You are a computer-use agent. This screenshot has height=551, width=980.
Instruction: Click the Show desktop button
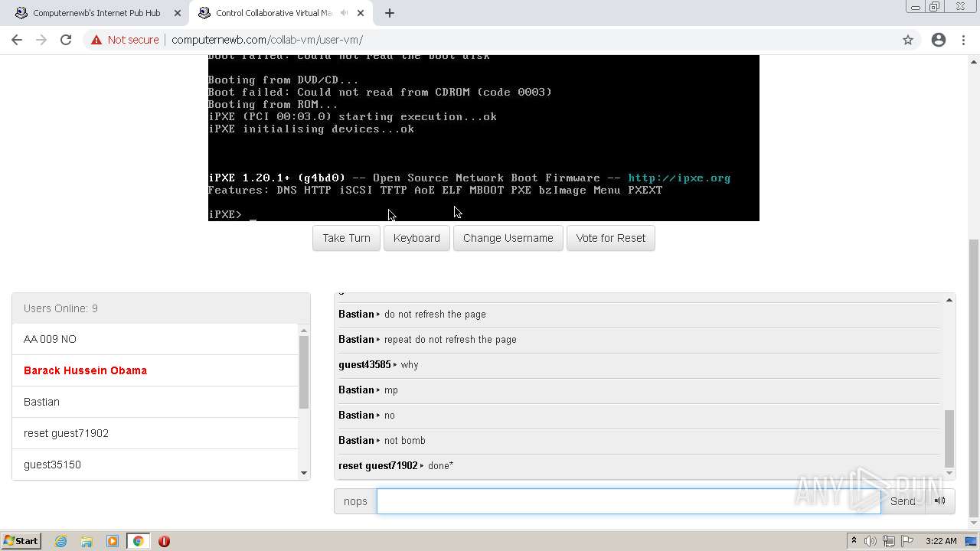[972, 541]
